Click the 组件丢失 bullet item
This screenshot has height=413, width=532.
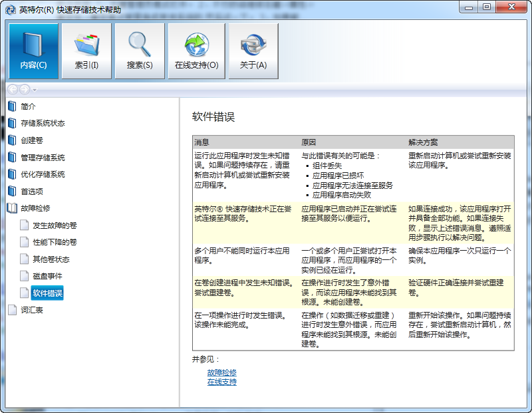click(x=327, y=166)
